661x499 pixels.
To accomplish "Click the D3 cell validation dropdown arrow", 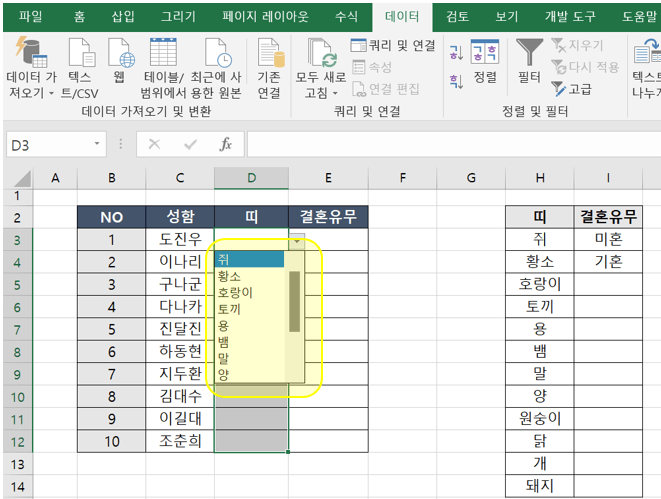I will coord(297,241).
